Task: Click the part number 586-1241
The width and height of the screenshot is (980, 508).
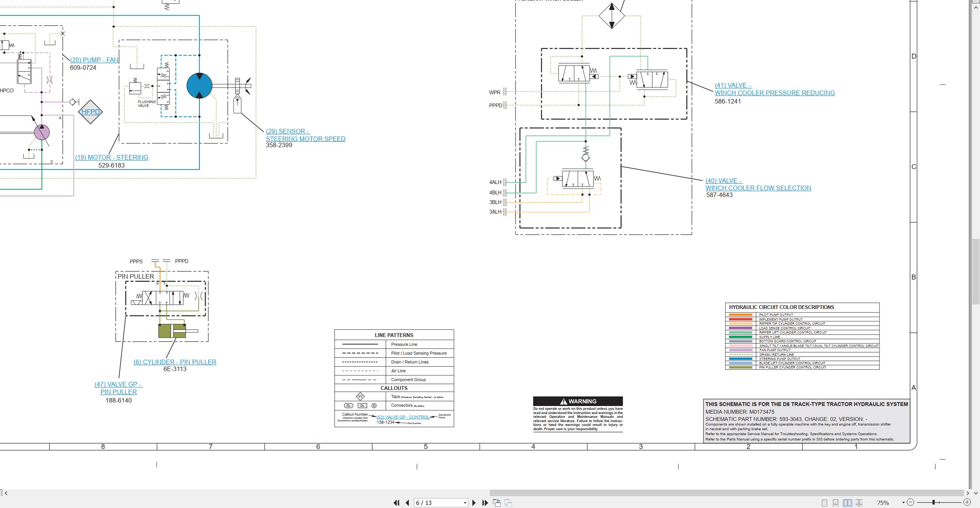Action: [x=728, y=102]
